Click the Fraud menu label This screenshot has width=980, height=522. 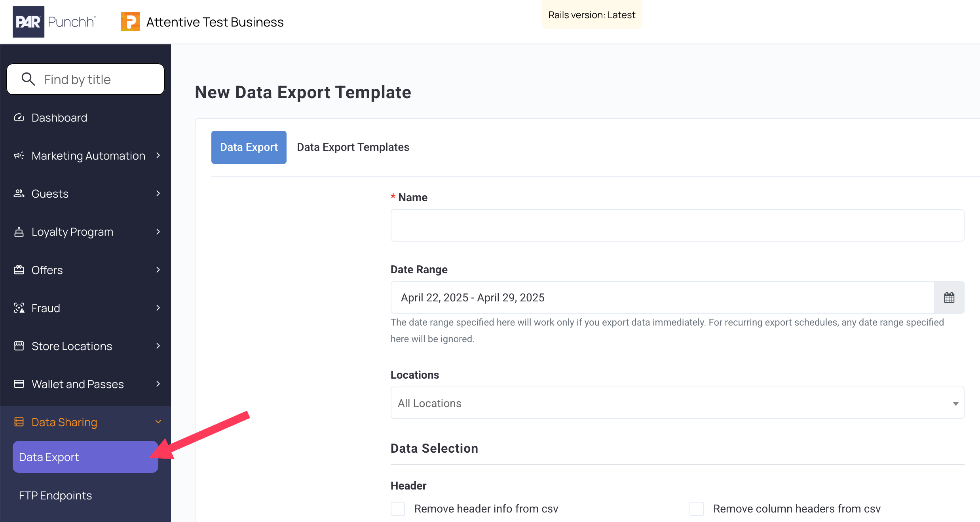46,308
